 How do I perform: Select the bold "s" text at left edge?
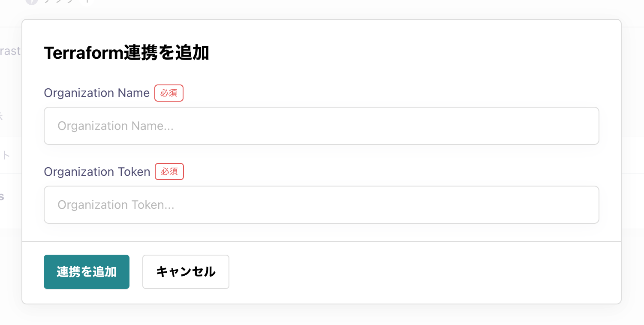tap(2, 196)
